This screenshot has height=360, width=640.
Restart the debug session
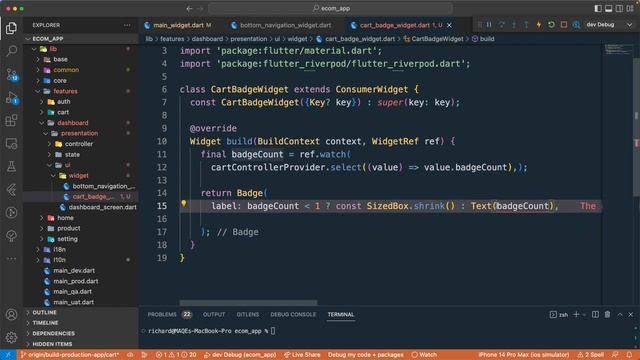(551, 25)
